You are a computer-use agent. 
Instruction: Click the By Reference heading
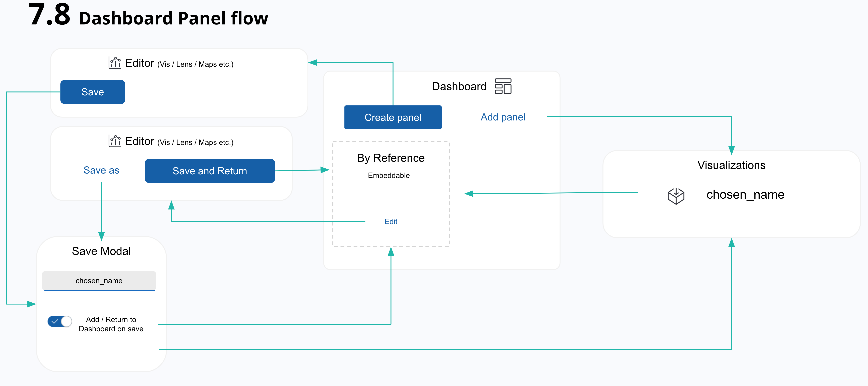[391, 158]
